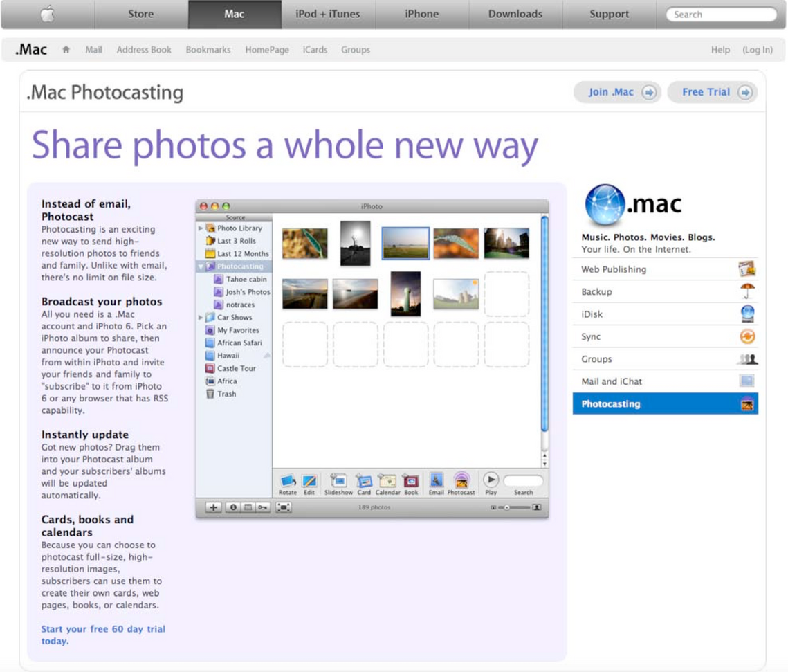
Task: Click the orange Sync icon
Action: 747,336
